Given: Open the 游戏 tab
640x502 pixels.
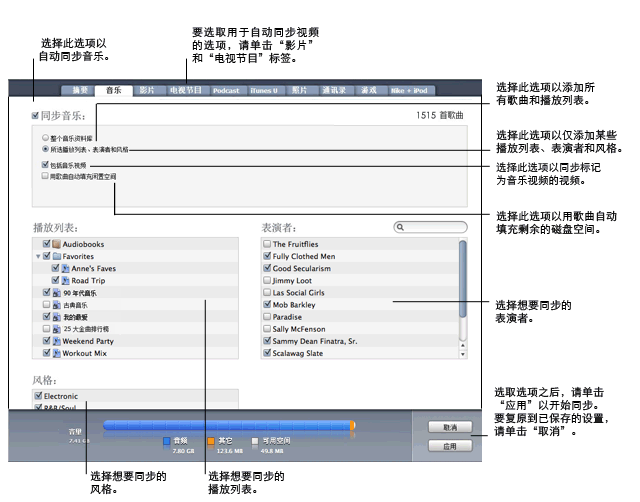Looking at the screenshot, I should [369, 91].
